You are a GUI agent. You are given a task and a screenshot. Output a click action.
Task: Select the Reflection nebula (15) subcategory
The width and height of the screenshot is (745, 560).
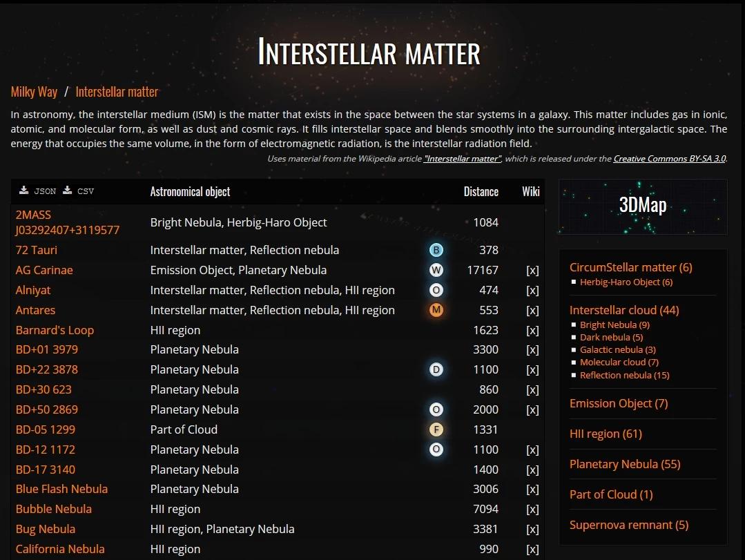[x=624, y=375]
